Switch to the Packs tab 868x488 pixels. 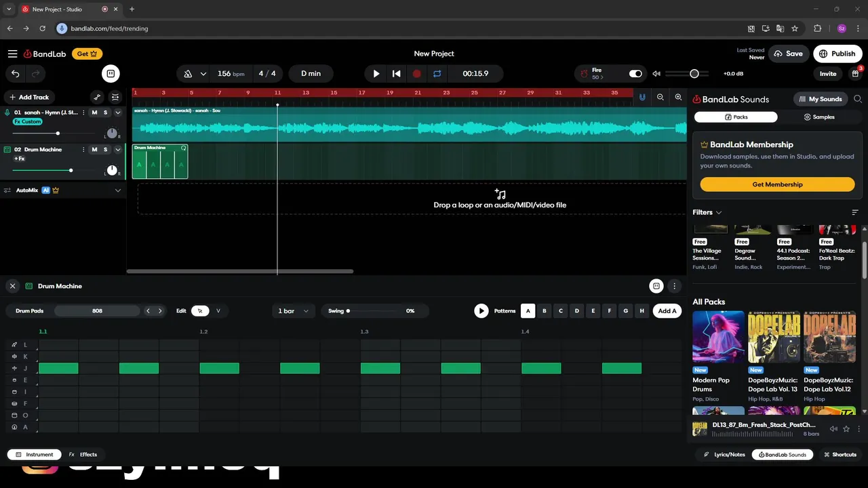coord(736,117)
